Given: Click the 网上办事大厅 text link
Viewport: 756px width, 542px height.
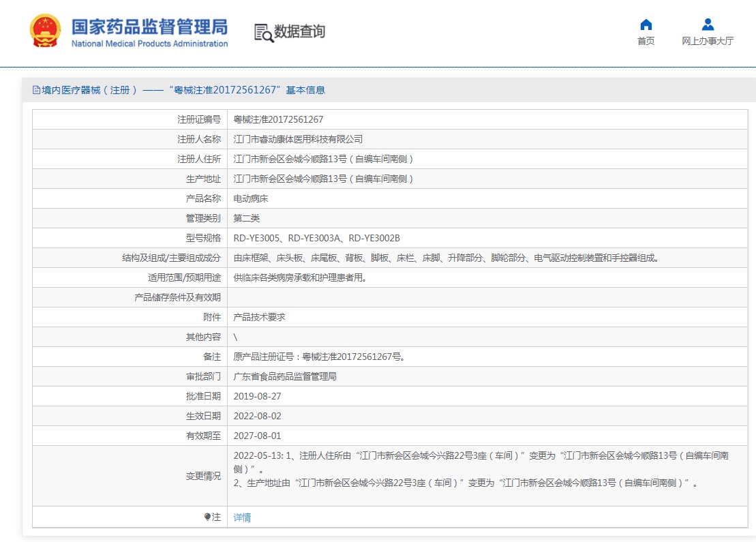Looking at the screenshot, I should (x=708, y=41).
